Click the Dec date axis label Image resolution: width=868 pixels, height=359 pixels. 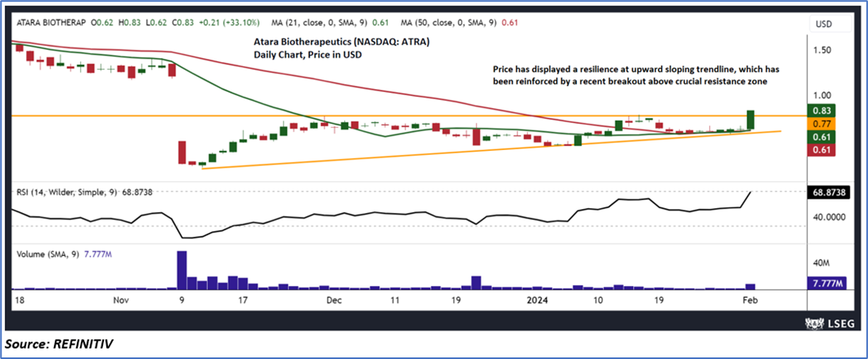334,299
